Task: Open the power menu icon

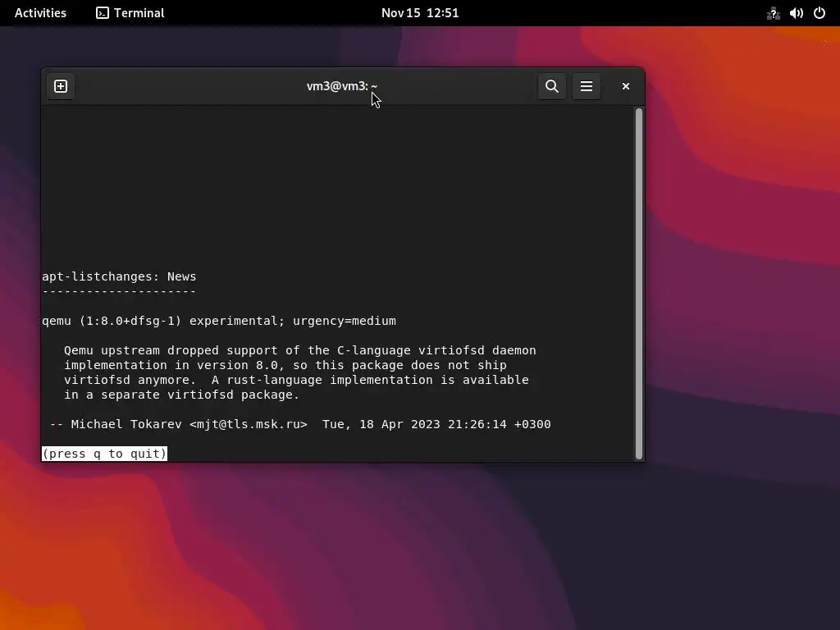Action: [819, 13]
